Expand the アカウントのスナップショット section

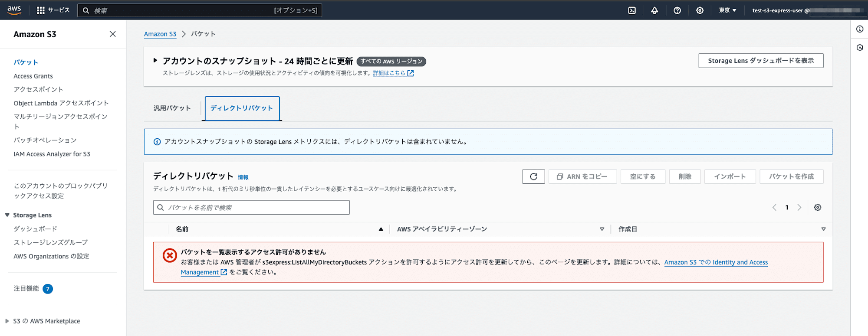coord(155,61)
